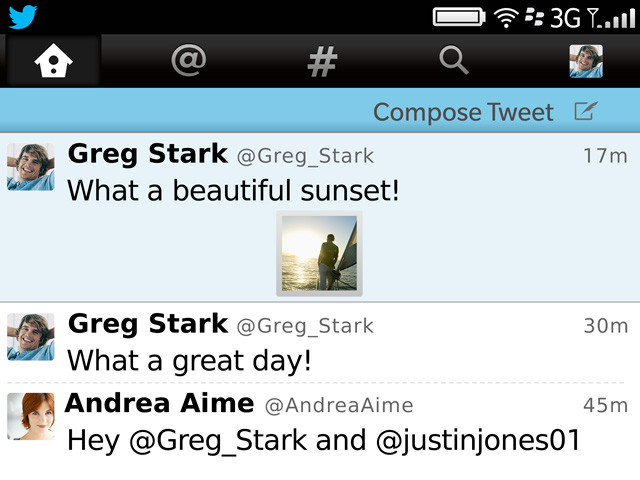
Task: Open Andrea Aime's profile picture
Action: point(31,416)
